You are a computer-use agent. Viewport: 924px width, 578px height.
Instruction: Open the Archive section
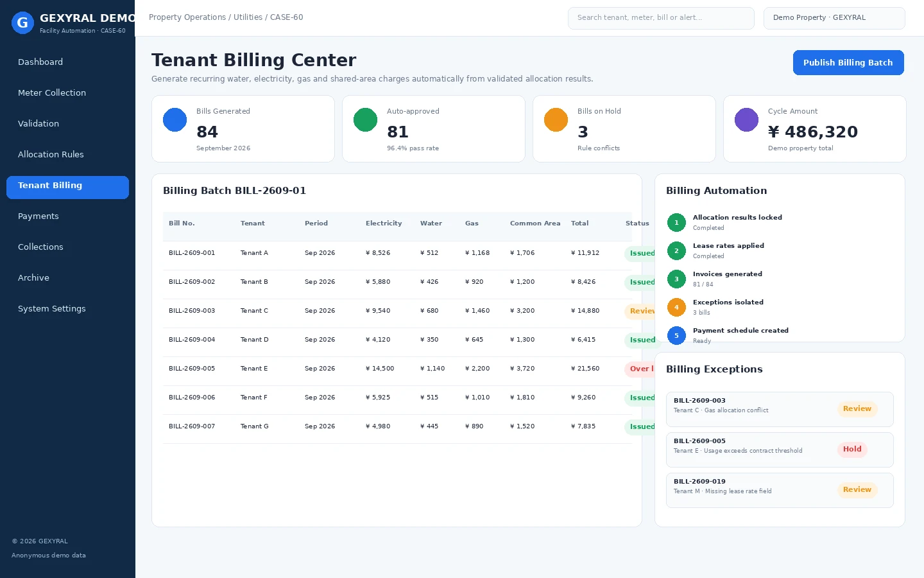[67, 278]
